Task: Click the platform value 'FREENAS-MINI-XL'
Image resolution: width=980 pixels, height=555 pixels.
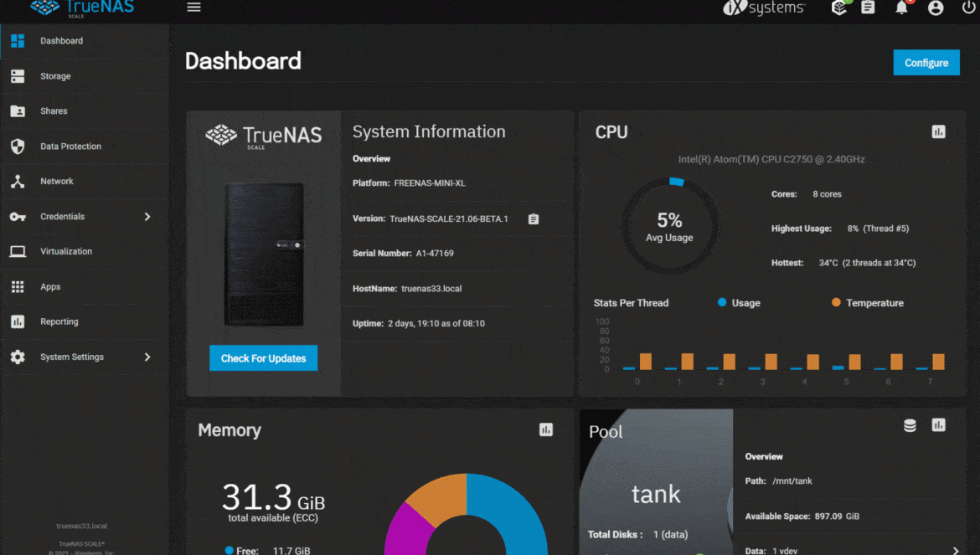Action: 430,183
